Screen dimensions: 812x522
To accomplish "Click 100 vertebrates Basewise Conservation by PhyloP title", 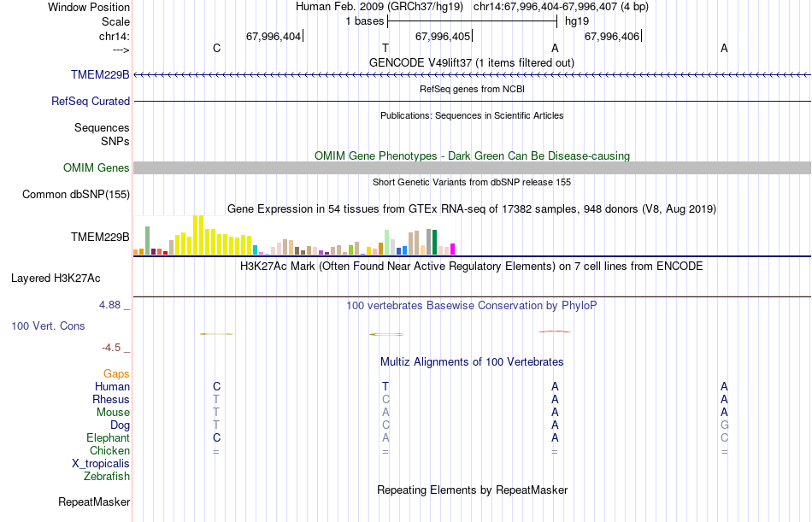I will tap(471, 306).
